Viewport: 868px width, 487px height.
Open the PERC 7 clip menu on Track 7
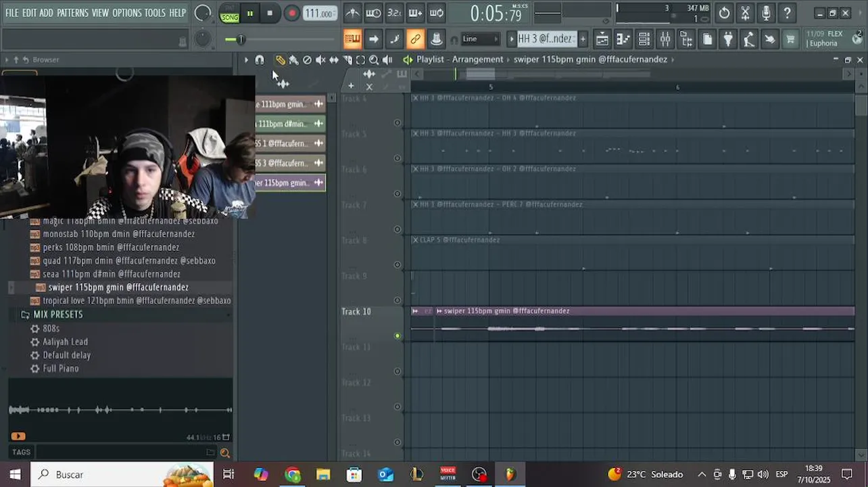coord(415,204)
